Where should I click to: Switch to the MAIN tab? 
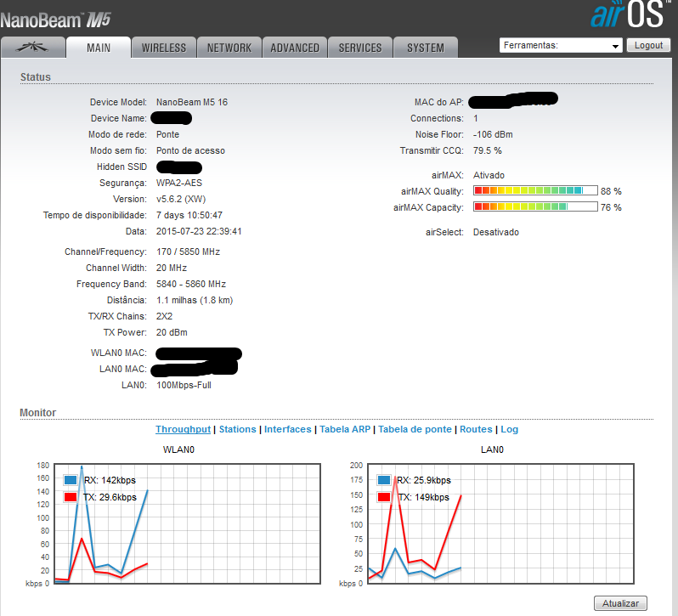coord(99,48)
